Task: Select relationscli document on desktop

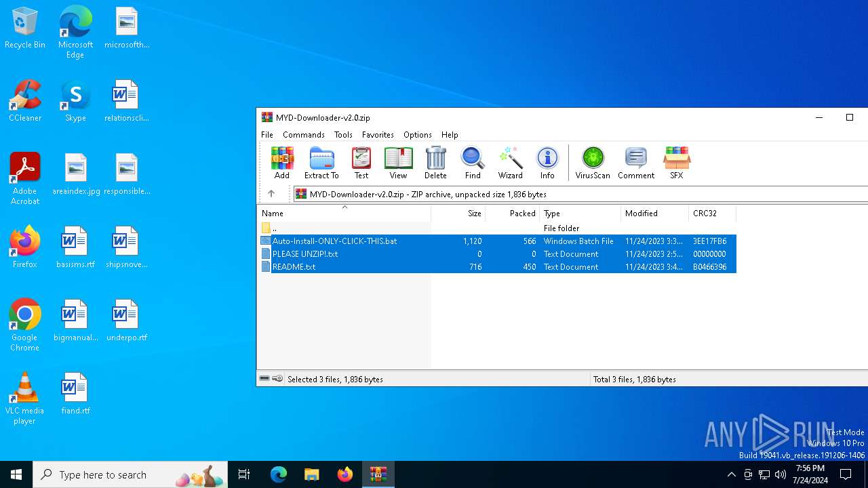Action: click(x=127, y=101)
